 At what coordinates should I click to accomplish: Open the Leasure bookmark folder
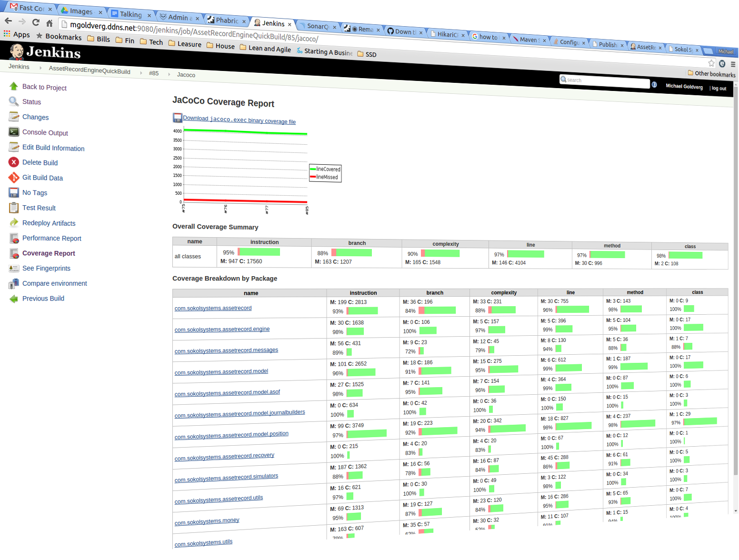click(185, 44)
